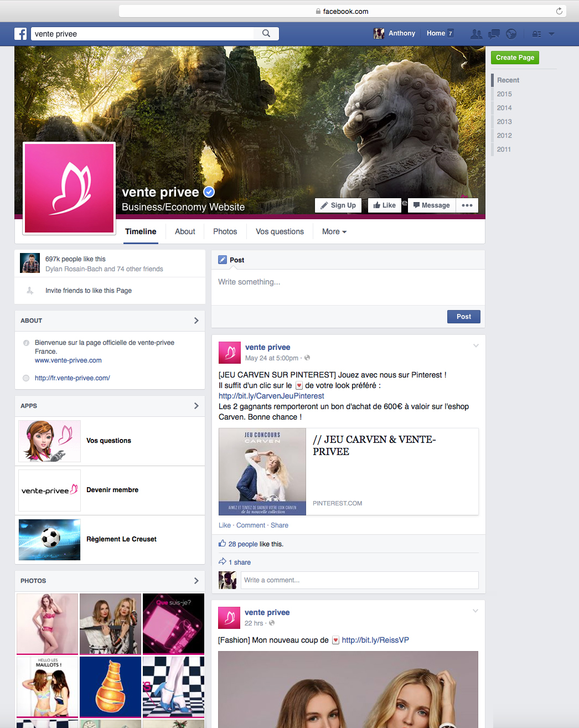This screenshot has height=728, width=579.
Task: Click the search magnifier icon
Action: (x=266, y=34)
